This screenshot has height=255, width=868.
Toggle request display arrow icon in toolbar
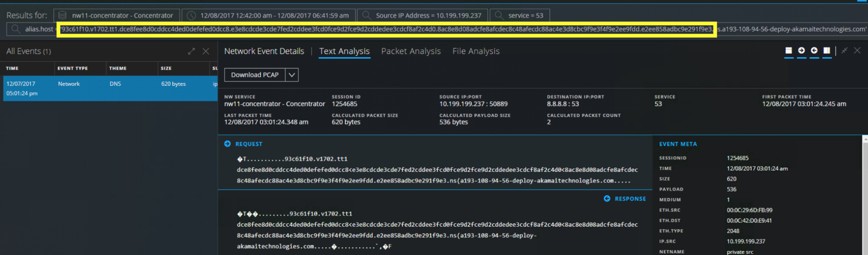tap(802, 51)
